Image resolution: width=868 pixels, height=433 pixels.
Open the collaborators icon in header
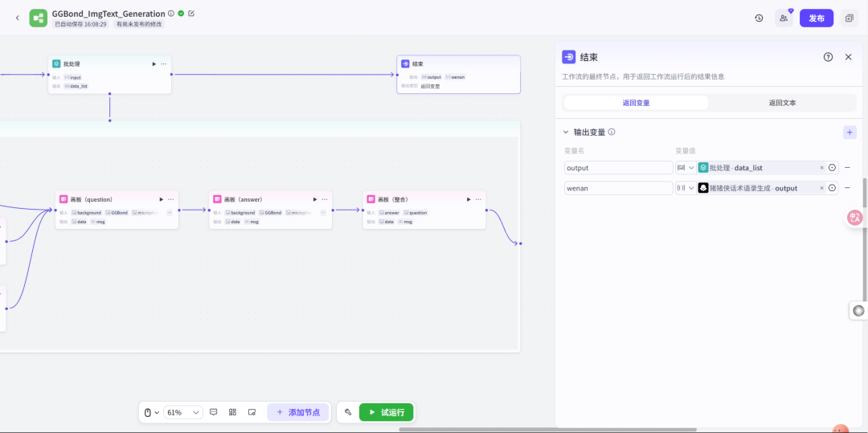pos(784,18)
